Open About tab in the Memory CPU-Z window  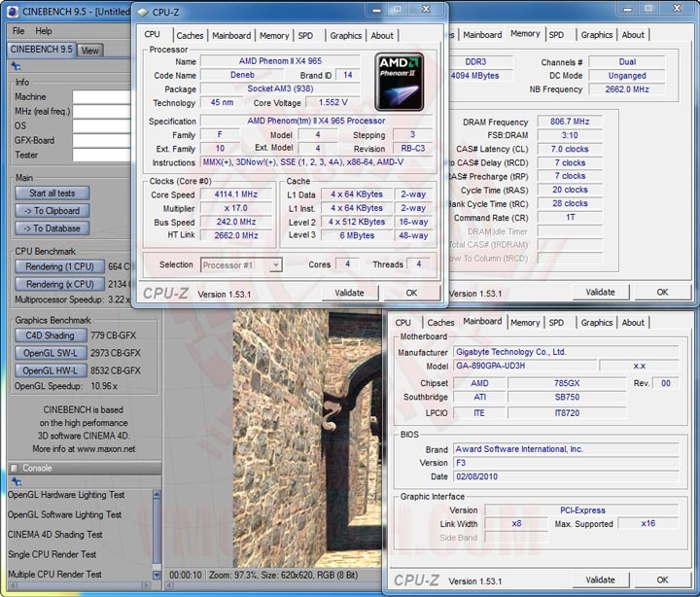pos(633,35)
